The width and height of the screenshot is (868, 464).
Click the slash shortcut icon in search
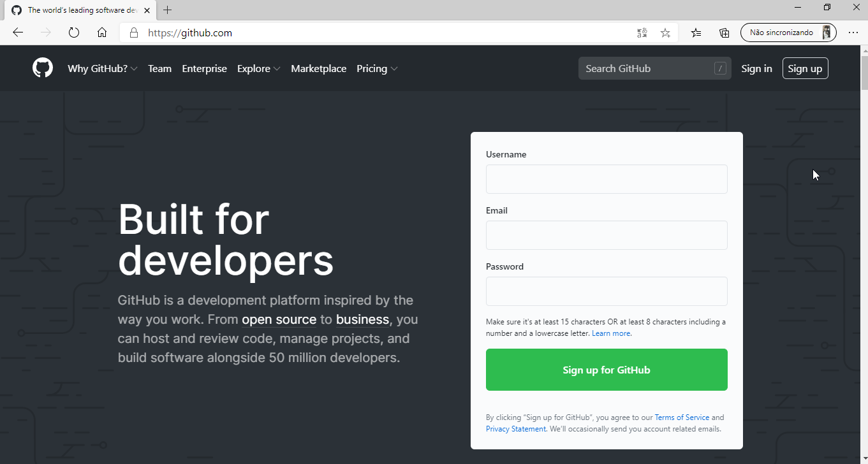[x=721, y=68]
